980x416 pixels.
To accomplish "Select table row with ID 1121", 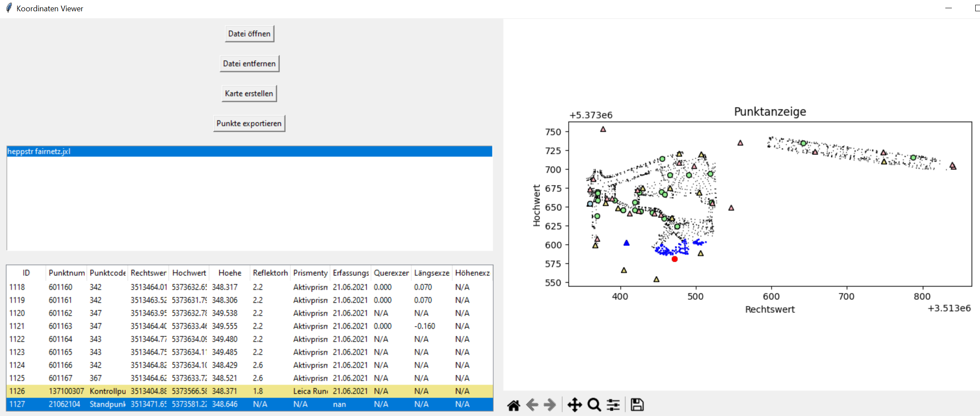I will click(250, 326).
